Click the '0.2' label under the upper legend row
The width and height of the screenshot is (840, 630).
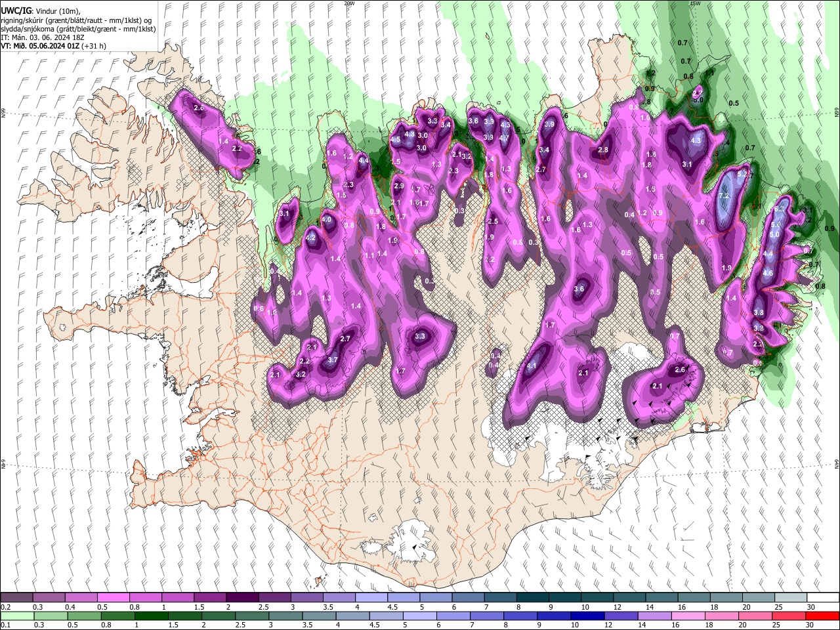coord(5,607)
